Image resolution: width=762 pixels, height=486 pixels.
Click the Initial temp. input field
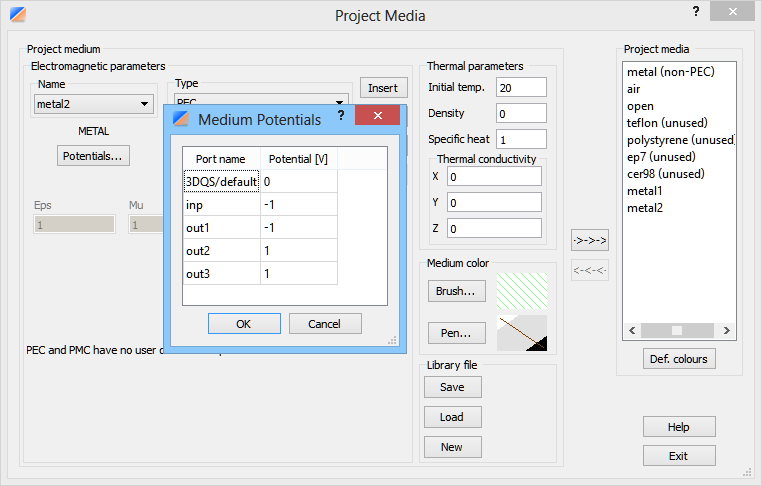pos(520,88)
